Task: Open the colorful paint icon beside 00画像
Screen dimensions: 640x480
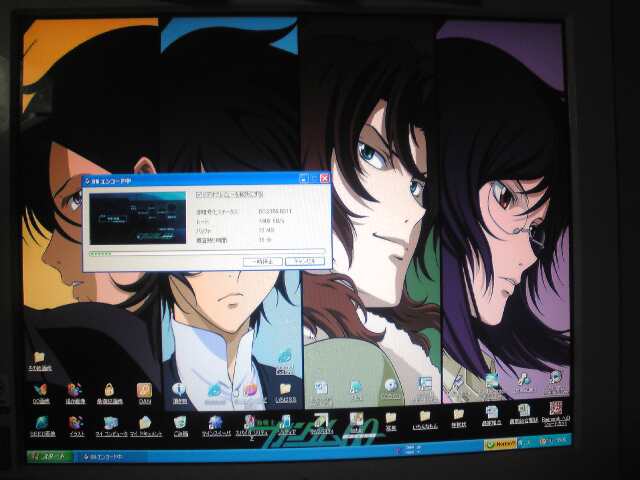Action: click(x=75, y=393)
